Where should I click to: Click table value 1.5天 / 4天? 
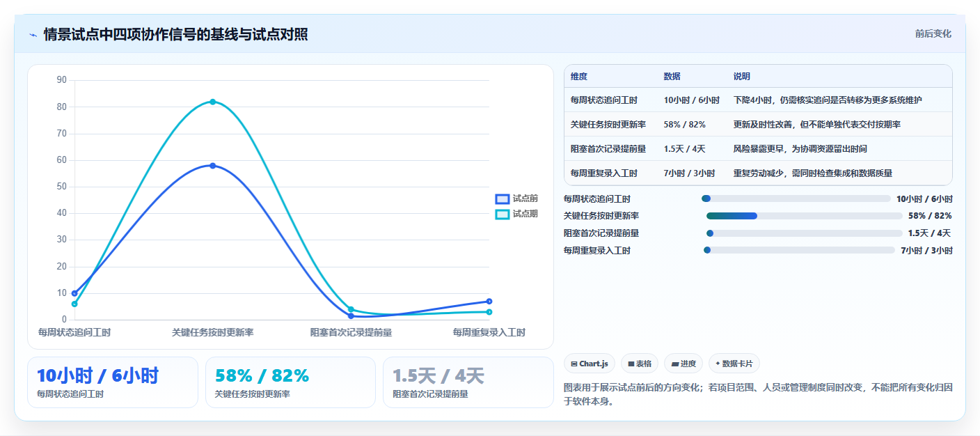pyautogui.click(x=685, y=149)
